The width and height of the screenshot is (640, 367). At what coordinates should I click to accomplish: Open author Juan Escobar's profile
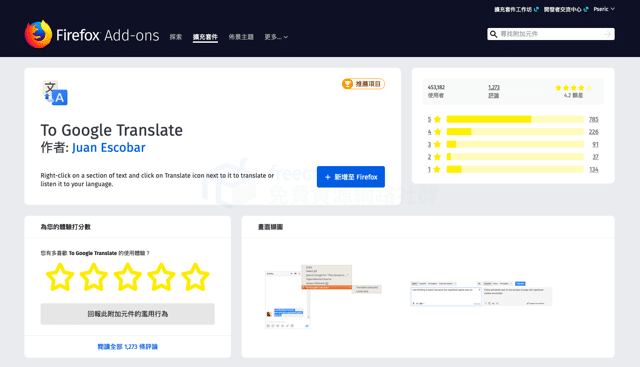point(109,147)
